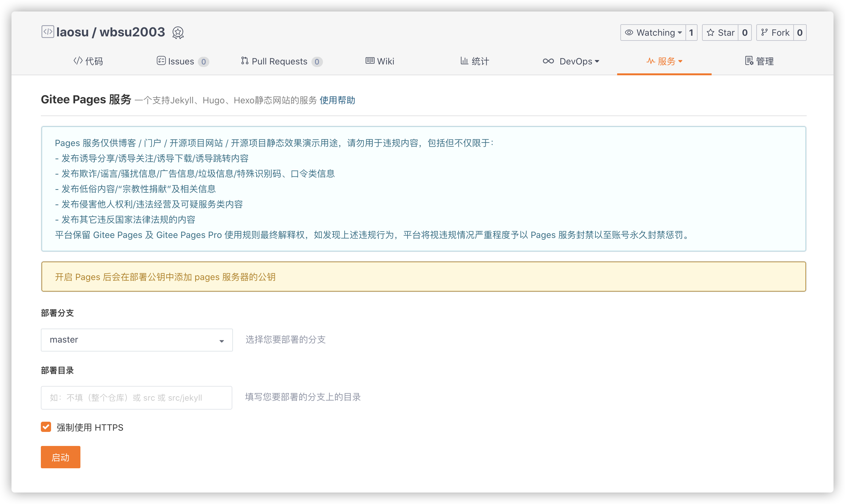The image size is (845, 504).
Task: Switch to the Wiki tab
Action: tap(380, 61)
